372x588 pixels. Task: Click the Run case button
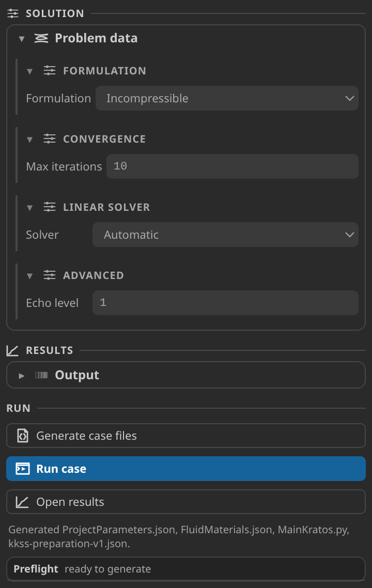click(x=186, y=469)
